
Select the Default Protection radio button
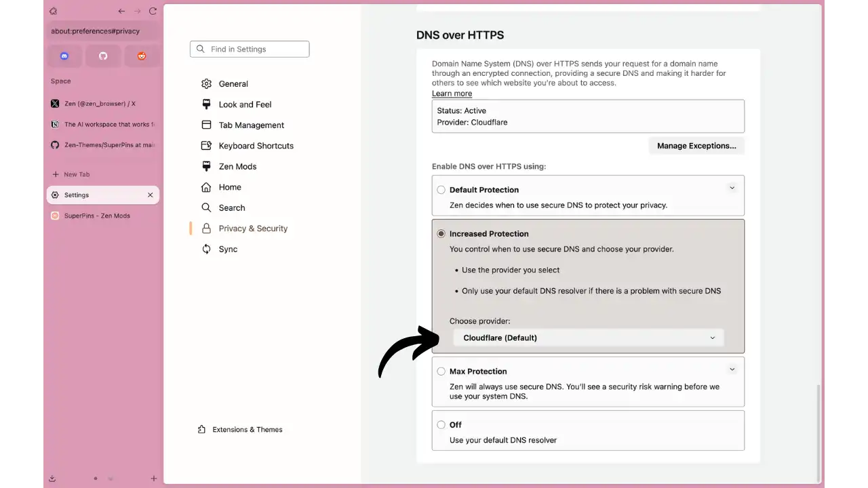(441, 190)
